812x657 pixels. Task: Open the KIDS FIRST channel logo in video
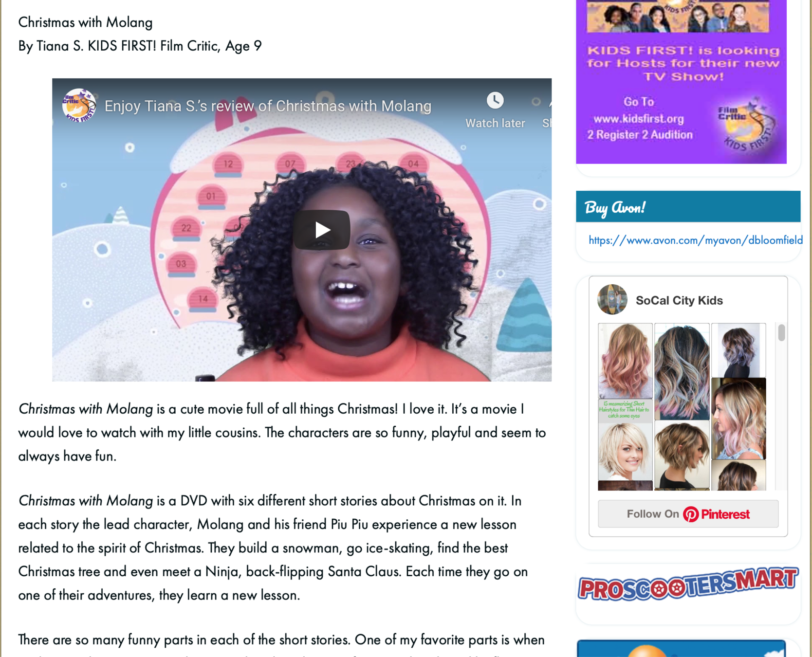click(79, 105)
